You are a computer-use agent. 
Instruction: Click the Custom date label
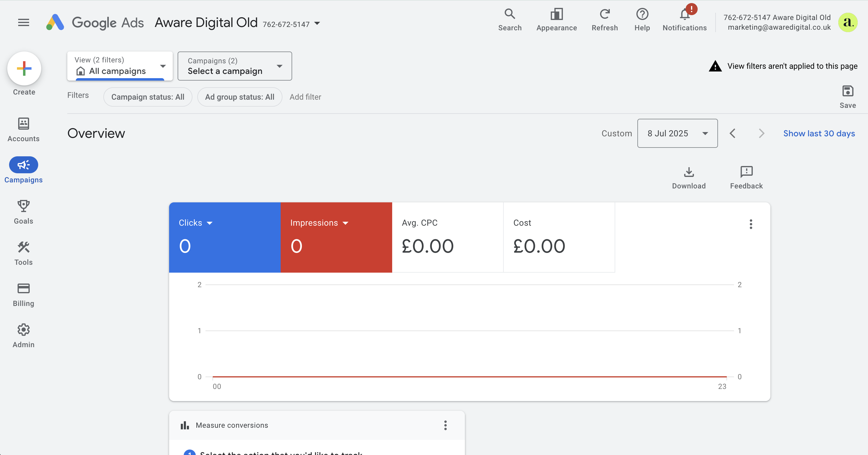tap(617, 133)
